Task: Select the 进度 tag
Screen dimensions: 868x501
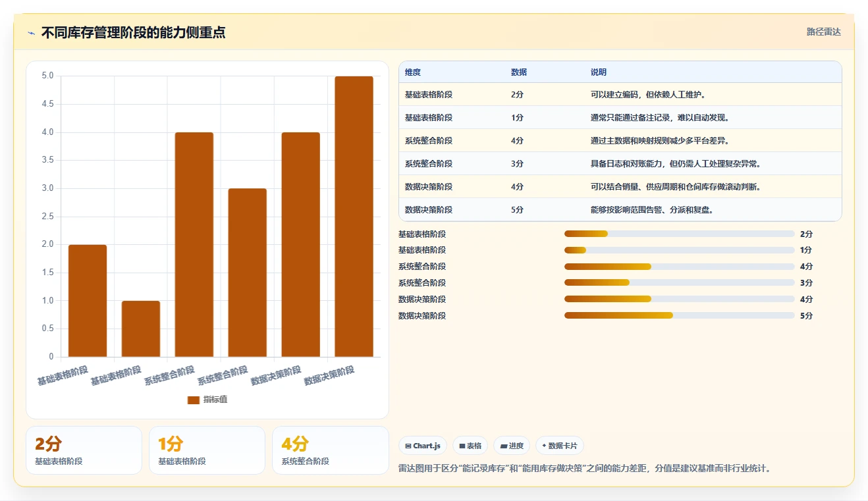Action: tap(512, 446)
